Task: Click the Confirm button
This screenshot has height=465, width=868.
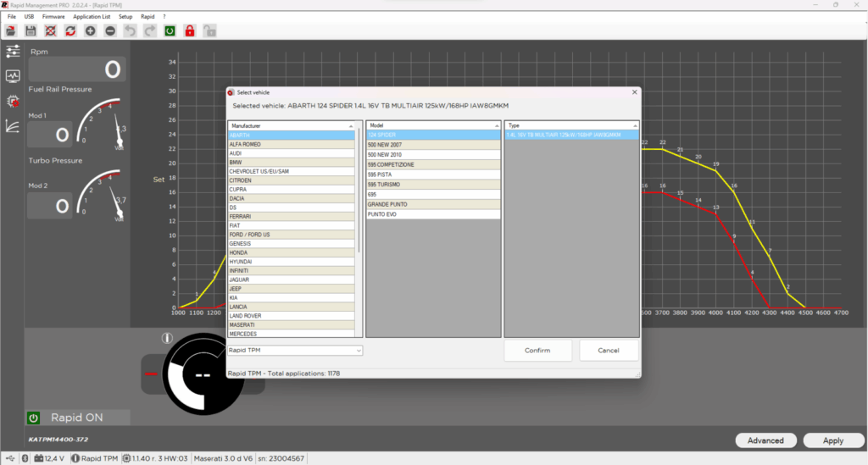Action: pyautogui.click(x=537, y=351)
